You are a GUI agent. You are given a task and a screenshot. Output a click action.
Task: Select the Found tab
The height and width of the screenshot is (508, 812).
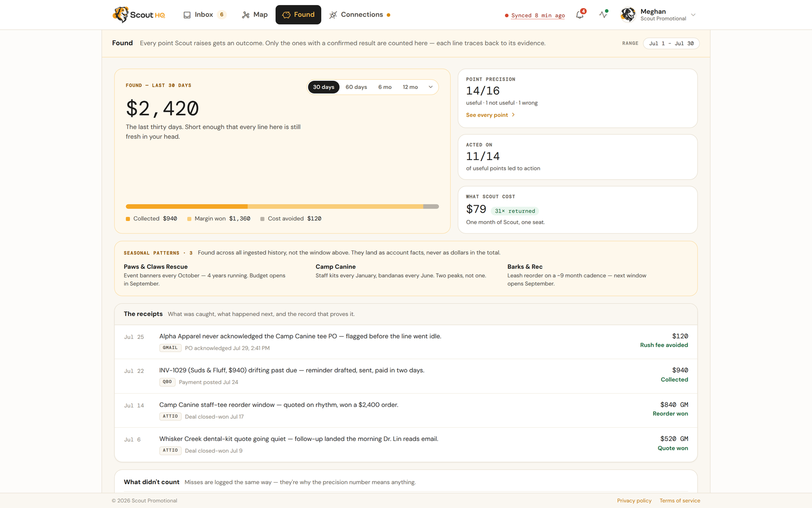[x=298, y=15]
